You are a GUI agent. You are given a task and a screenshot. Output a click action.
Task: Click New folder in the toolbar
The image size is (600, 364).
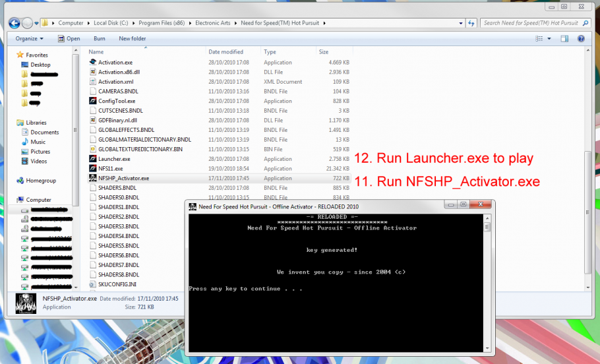pyautogui.click(x=133, y=39)
